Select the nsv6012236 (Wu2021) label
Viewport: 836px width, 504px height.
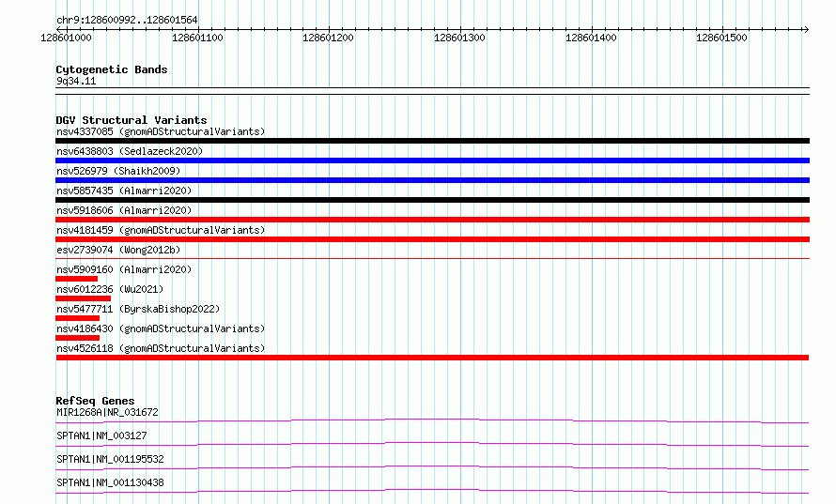[110, 289]
